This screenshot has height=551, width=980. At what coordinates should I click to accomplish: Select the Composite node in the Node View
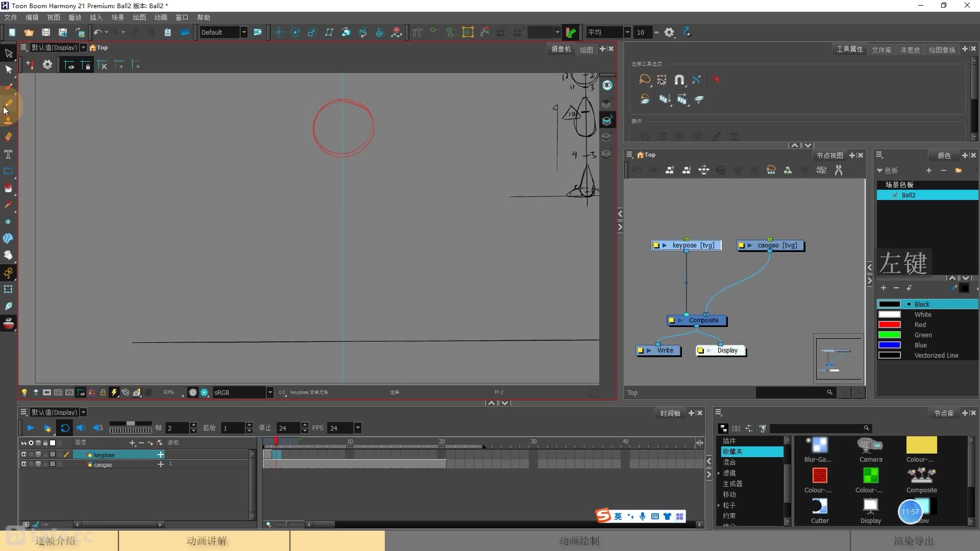[x=698, y=320]
